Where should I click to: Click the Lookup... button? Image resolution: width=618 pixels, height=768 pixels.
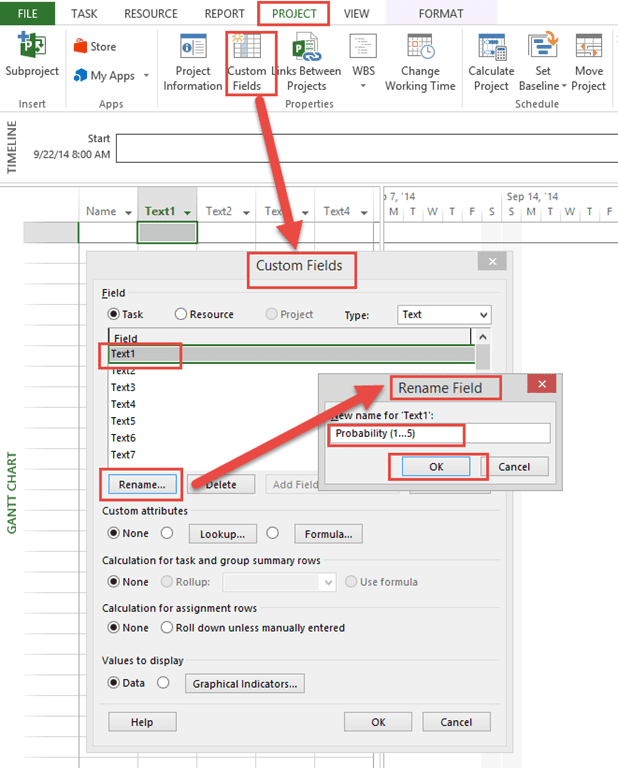(x=223, y=534)
